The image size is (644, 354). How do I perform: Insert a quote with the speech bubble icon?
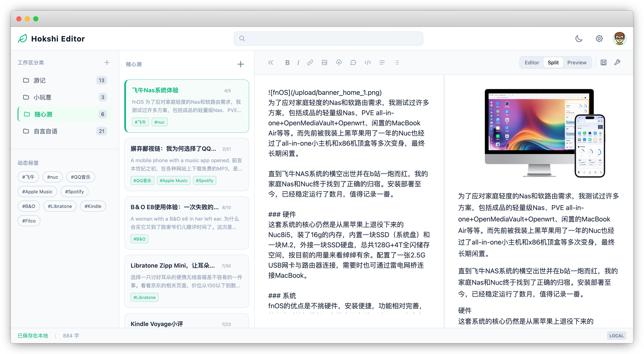click(x=353, y=62)
